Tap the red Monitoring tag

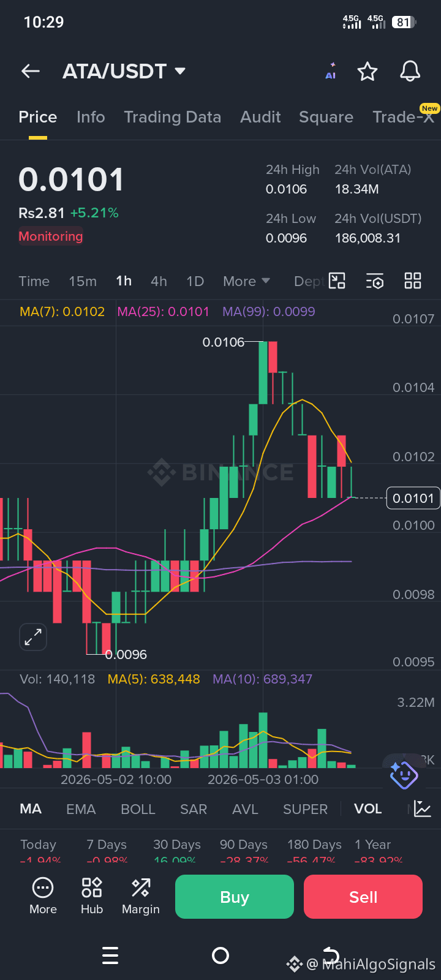51,236
